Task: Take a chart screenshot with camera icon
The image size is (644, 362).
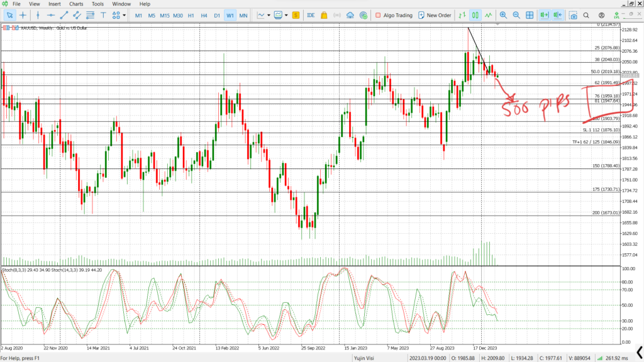Action: point(573,15)
